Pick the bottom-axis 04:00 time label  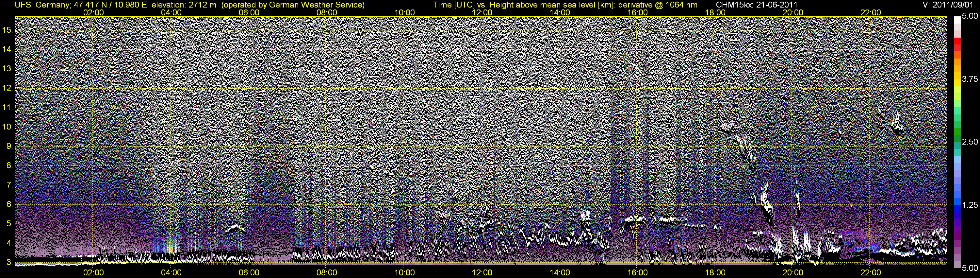171,273
